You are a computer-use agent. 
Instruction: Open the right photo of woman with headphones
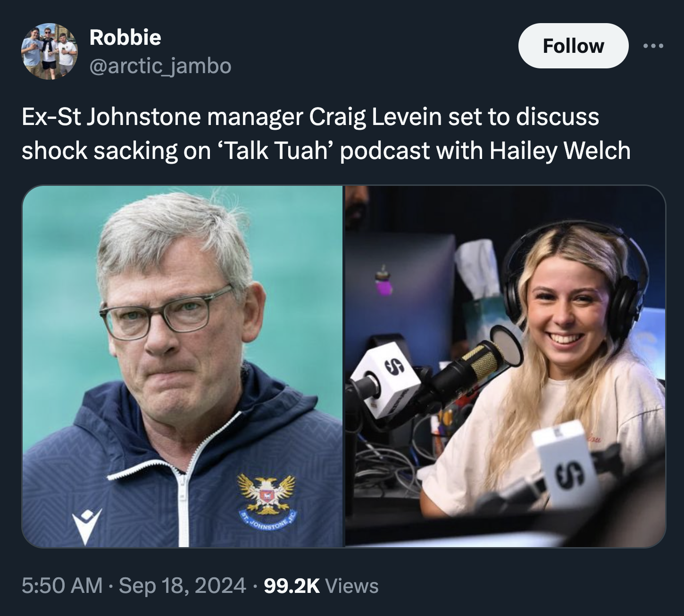[x=505, y=366]
